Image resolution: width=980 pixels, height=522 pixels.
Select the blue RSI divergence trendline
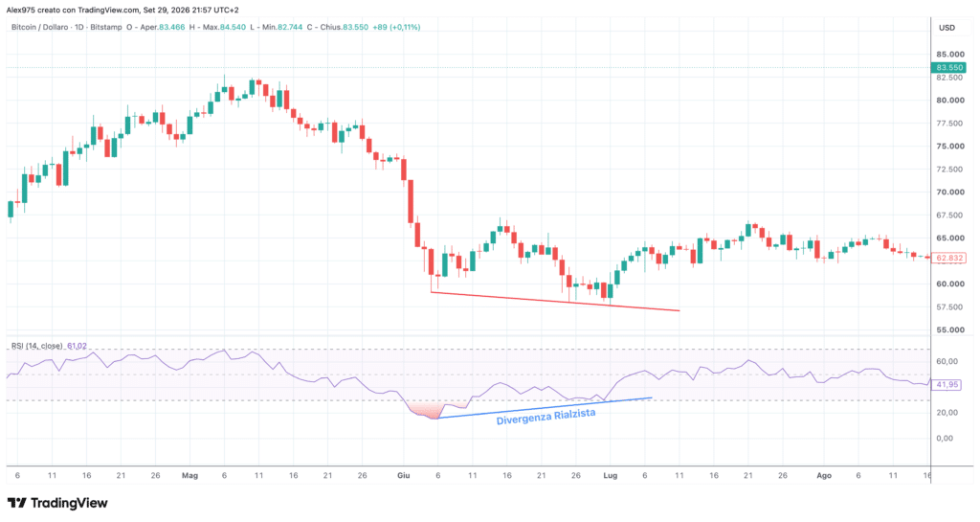coord(545,408)
